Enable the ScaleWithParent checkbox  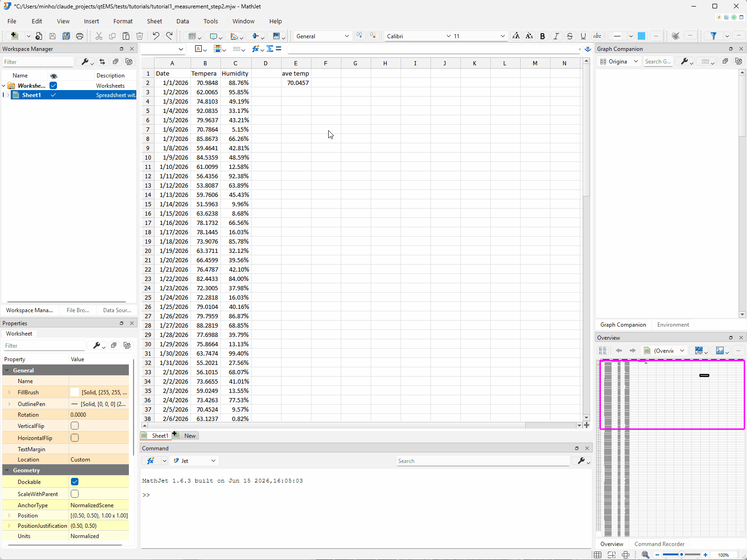pos(75,494)
